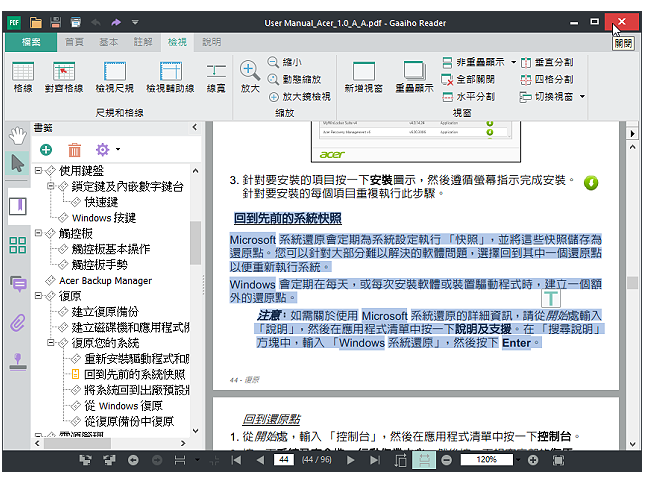Screen dimensions: 653x485
Task: Open comments panel sidebar icon
Action: point(18,284)
